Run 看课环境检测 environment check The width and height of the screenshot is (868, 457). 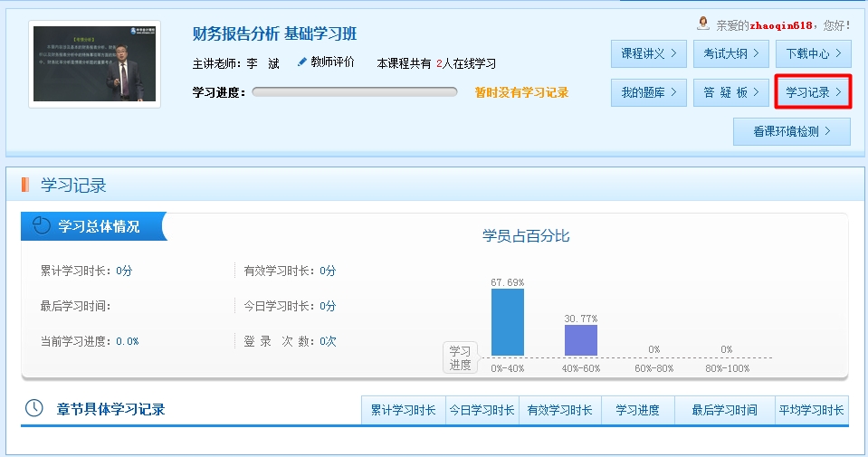792,132
